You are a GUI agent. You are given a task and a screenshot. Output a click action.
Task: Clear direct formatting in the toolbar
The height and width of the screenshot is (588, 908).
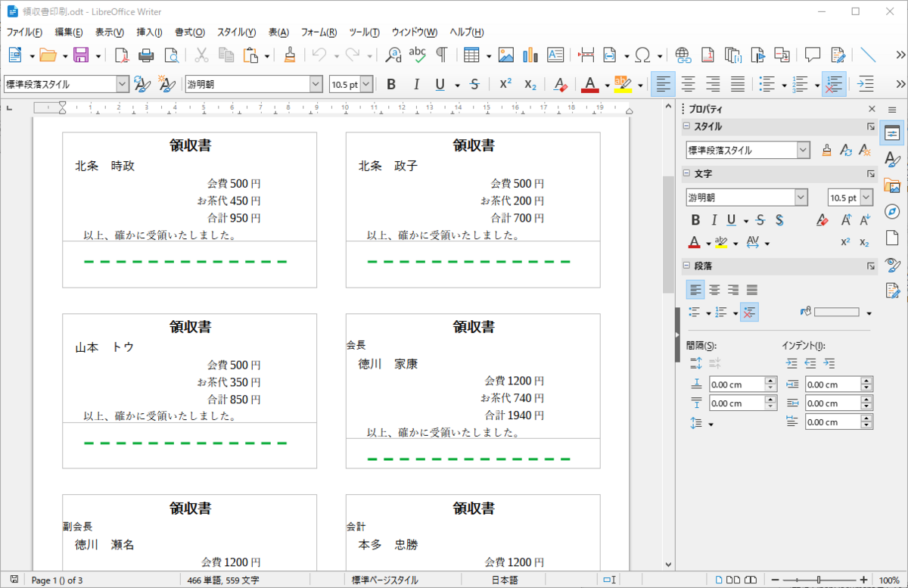coord(560,84)
